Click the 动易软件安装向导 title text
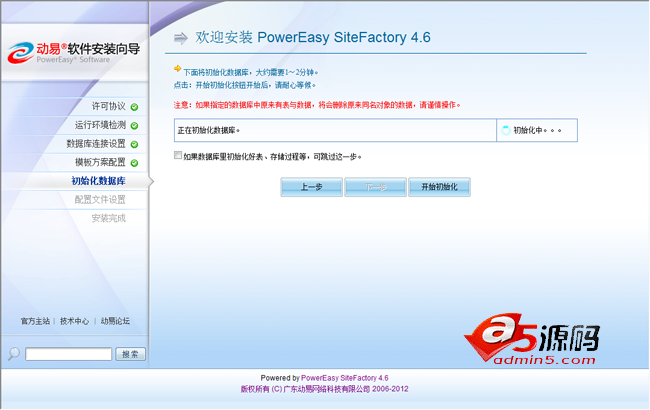 88,49
